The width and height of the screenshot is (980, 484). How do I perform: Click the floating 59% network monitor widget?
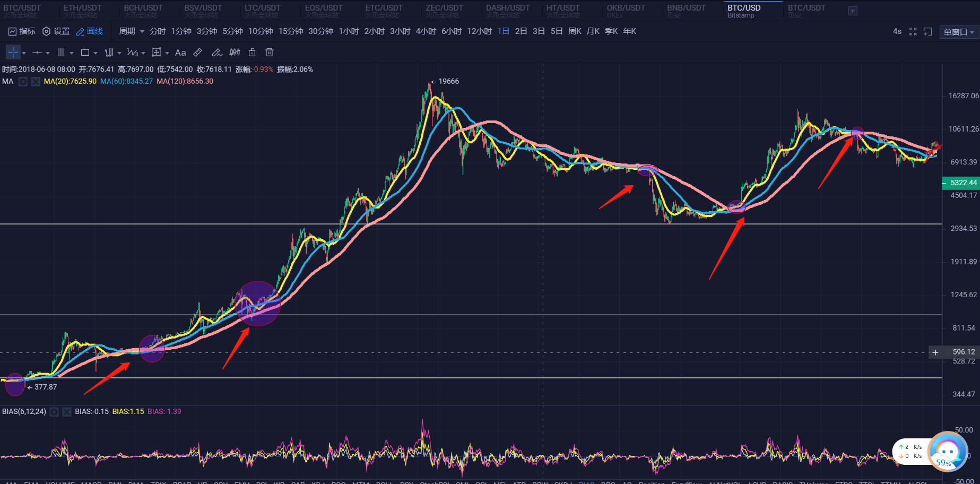pos(948,452)
